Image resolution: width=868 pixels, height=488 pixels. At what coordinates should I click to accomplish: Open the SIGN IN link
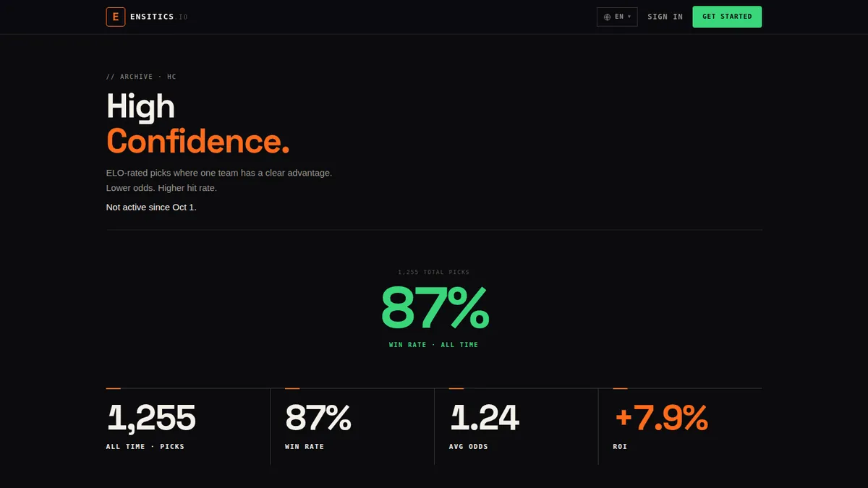pyautogui.click(x=665, y=17)
